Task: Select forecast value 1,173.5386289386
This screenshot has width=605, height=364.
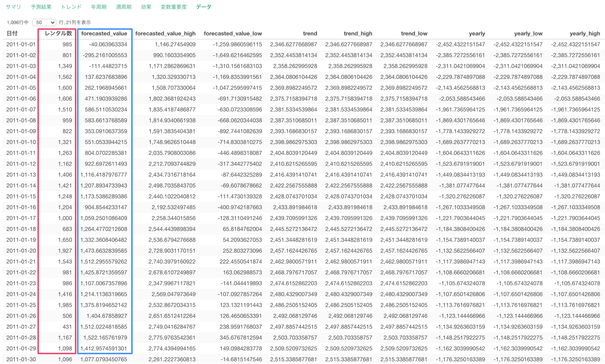Action: coord(104,196)
